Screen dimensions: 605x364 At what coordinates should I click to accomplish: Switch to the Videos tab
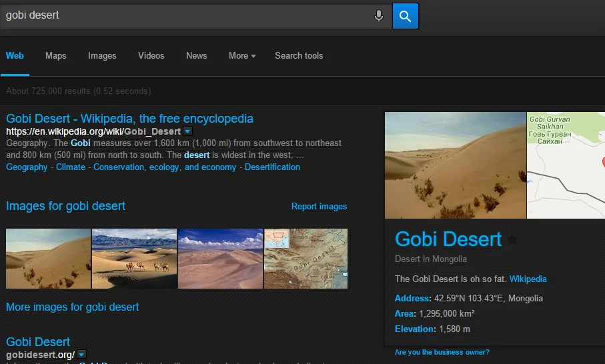point(151,56)
